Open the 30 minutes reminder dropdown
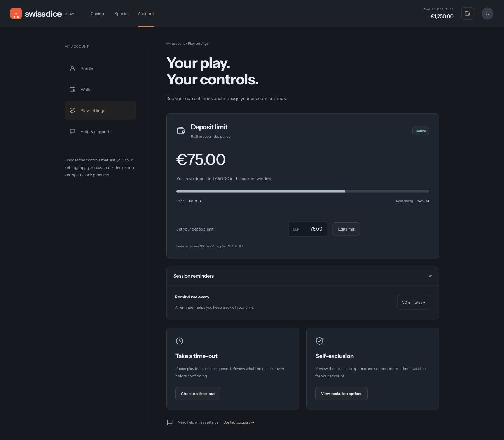 [x=414, y=302]
